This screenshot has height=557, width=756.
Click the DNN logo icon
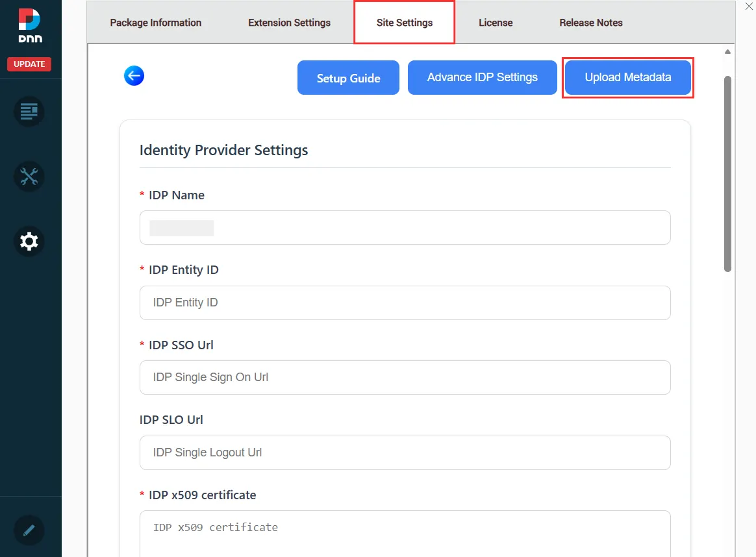[30, 26]
